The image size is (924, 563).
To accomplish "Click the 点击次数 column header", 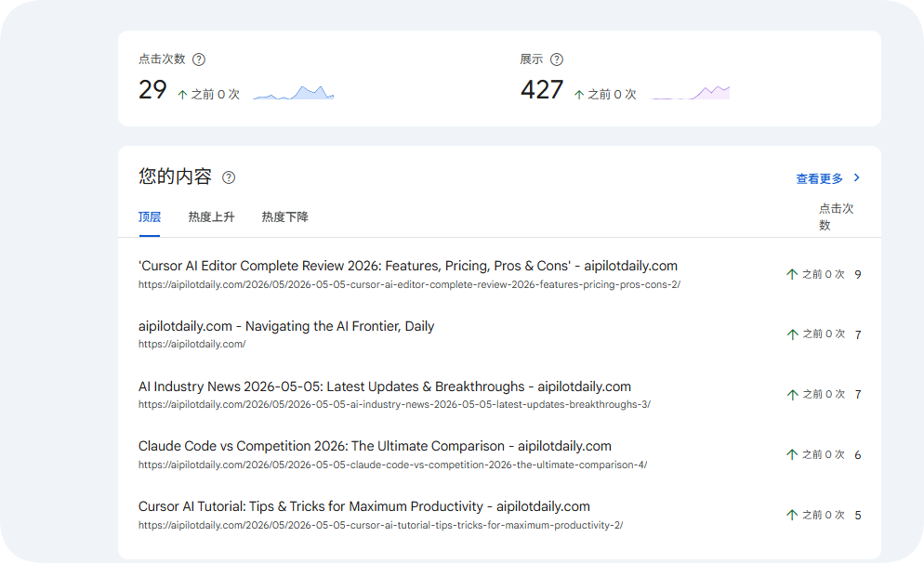I will (x=837, y=216).
